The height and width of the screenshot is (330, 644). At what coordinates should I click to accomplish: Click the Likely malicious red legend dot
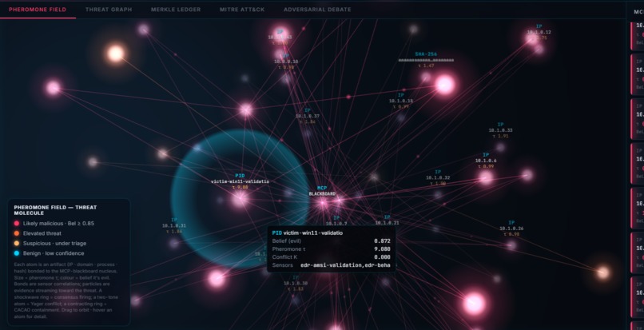[17, 223]
